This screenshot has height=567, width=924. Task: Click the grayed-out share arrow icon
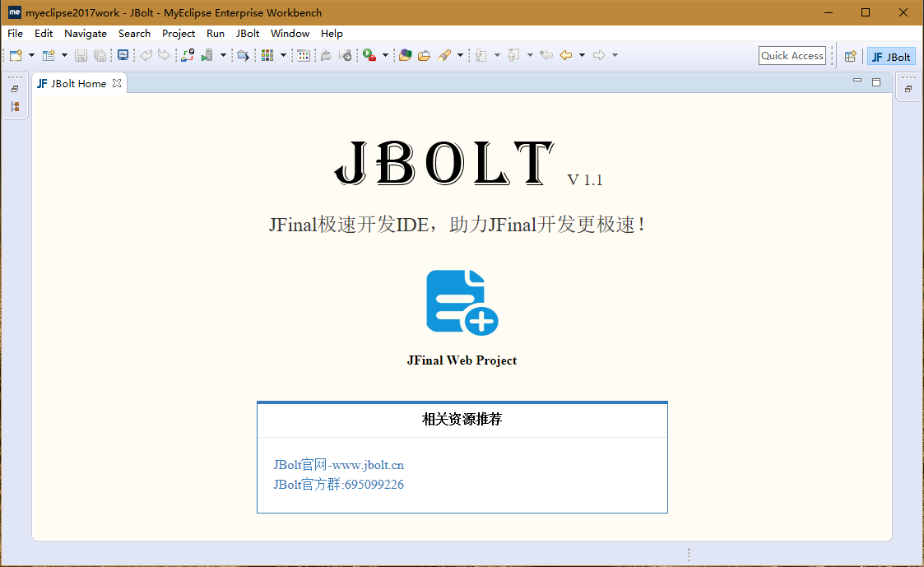click(326, 55)
